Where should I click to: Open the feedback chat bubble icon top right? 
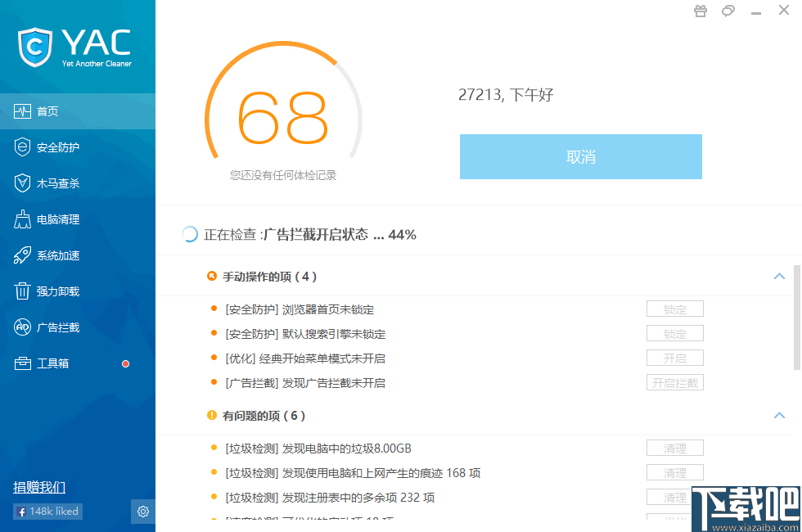(x=728, y=11)
